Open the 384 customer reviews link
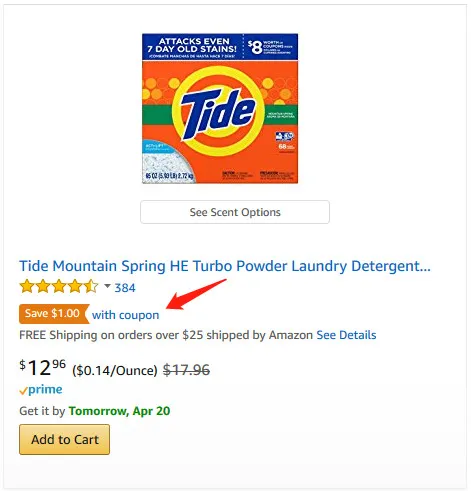 [x=125, y=288]
